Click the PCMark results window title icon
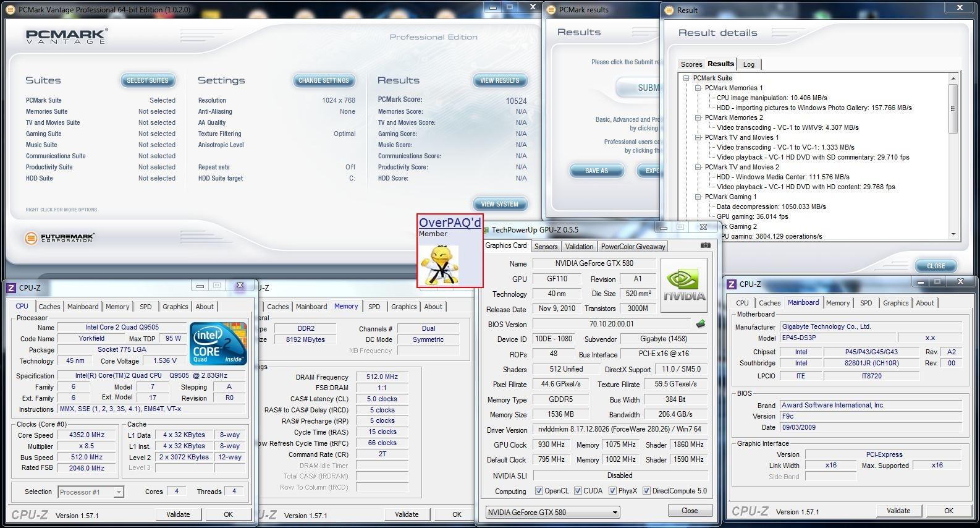The image size is (980, 528). (551, 9)
